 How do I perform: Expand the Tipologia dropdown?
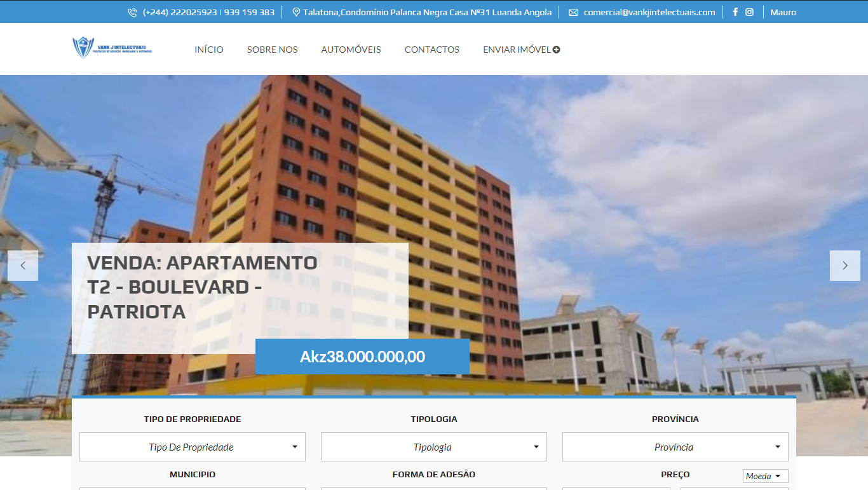tap(433, 447)
